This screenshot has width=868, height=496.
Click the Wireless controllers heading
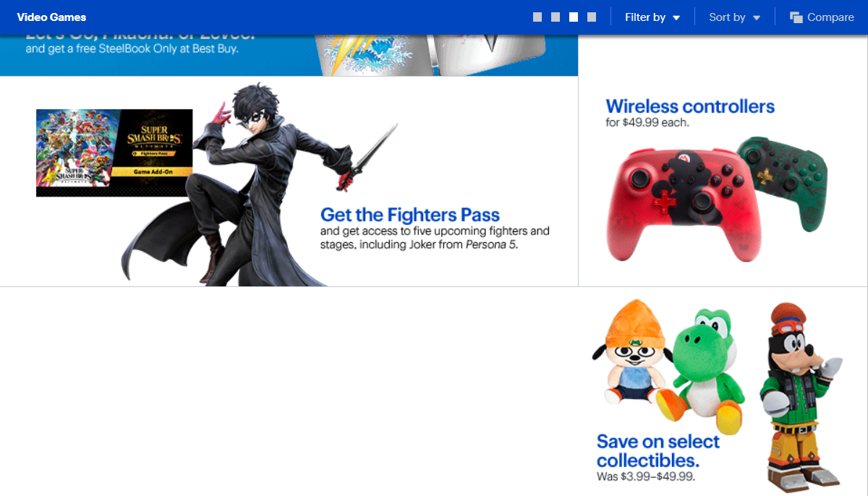click(x=689, y=106)
